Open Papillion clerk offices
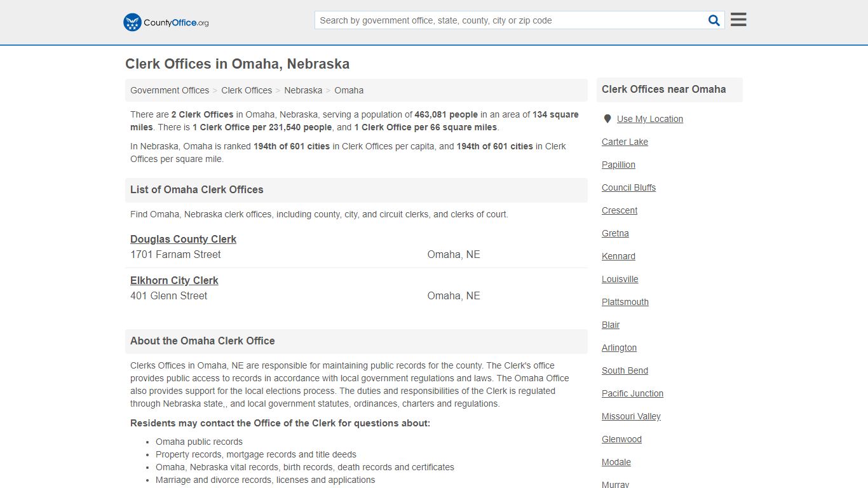The width and height of the screenshot is (868, 488). [618, 165]
